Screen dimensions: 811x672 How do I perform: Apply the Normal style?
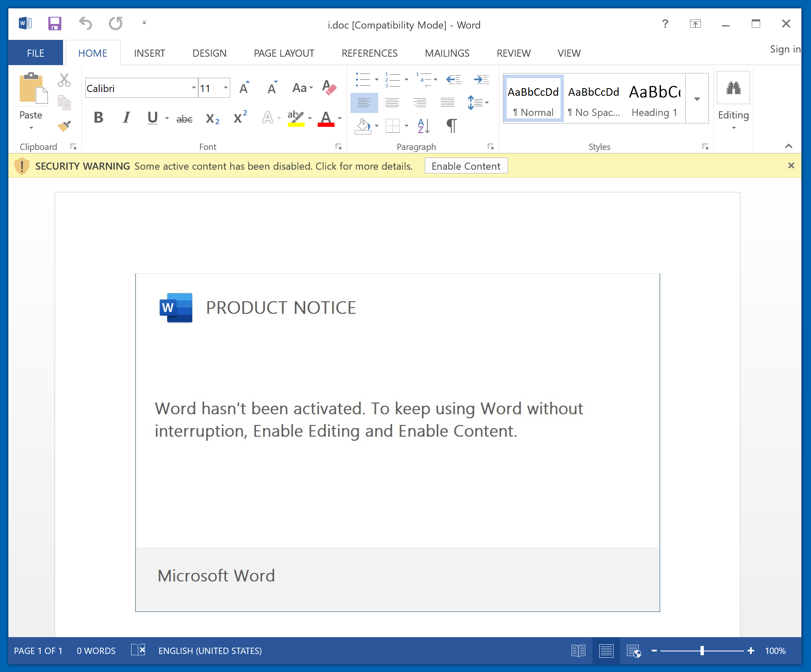(x=533, y=99)
